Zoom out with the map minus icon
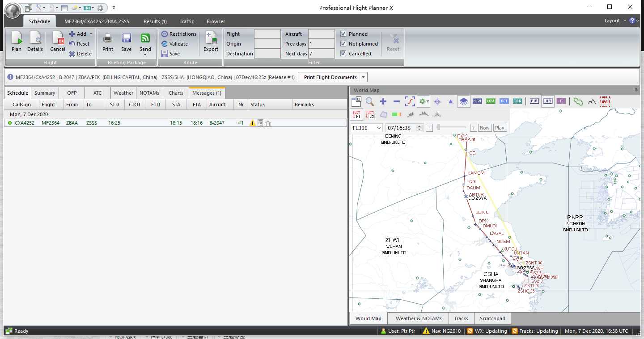644x339 pixels. pos(396,101)
